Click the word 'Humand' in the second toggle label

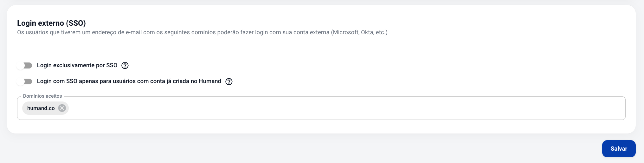click(x=210, y=81)
